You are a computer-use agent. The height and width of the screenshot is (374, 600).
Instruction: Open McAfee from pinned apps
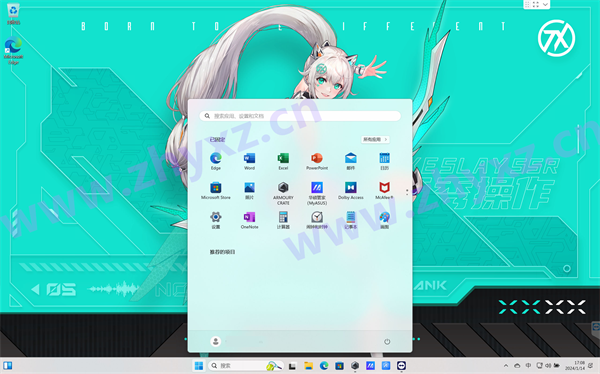(384, 191)
